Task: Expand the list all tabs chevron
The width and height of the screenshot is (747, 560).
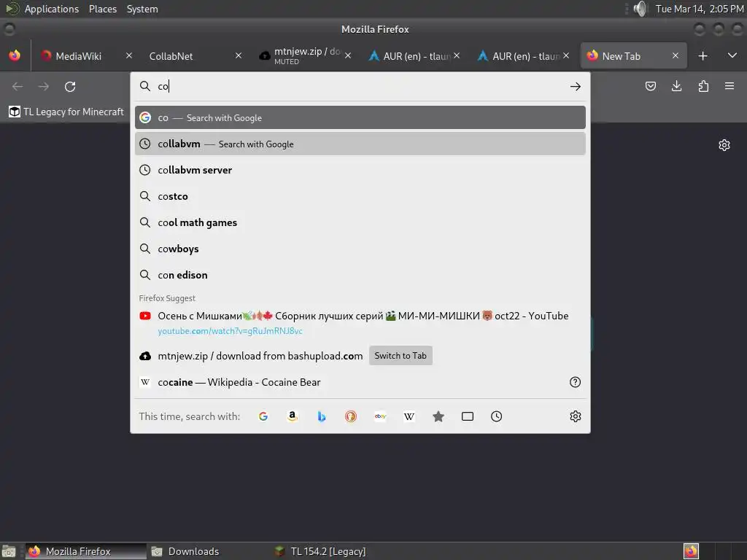Action: click(x=732, y=55)
